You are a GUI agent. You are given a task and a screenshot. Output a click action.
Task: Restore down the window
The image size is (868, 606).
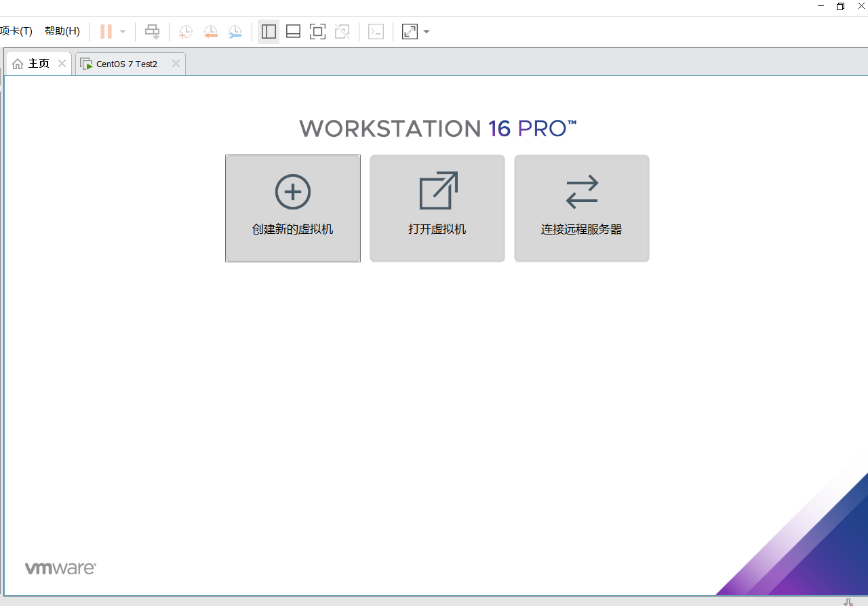(840, 6)
